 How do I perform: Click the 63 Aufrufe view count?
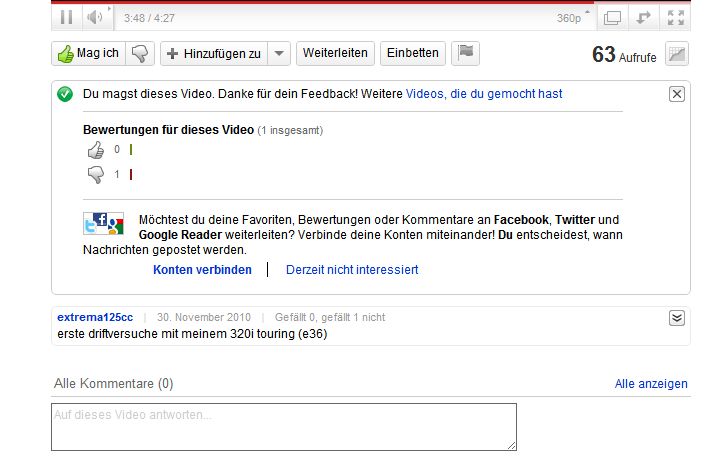pos(624,55)
